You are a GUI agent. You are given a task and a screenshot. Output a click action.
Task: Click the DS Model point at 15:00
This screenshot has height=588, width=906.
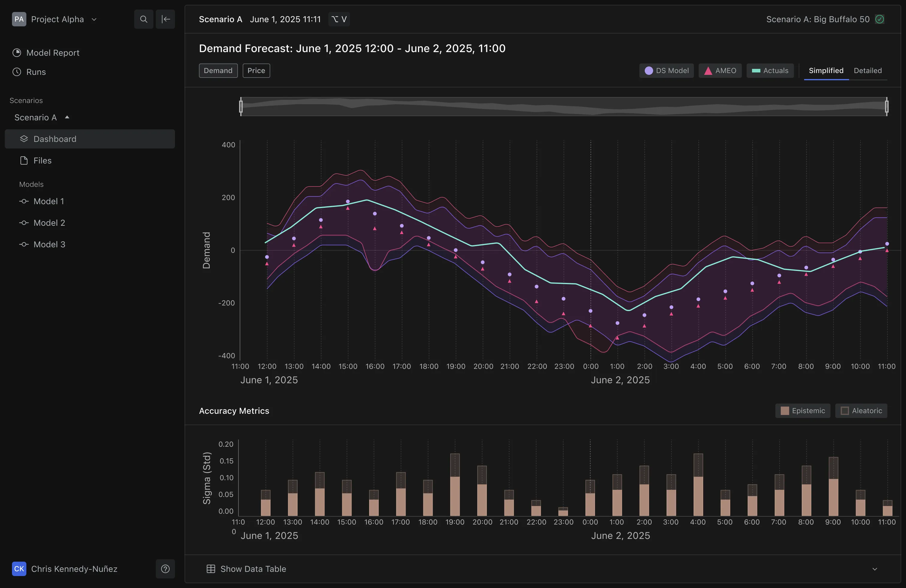coord(348,201)
